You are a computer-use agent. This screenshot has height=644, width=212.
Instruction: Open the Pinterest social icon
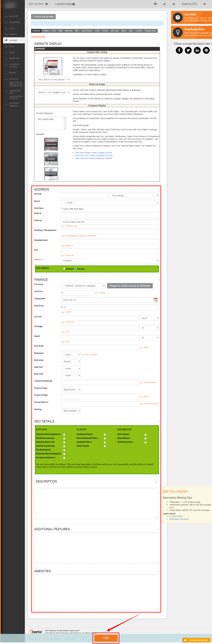pos(206,50)
